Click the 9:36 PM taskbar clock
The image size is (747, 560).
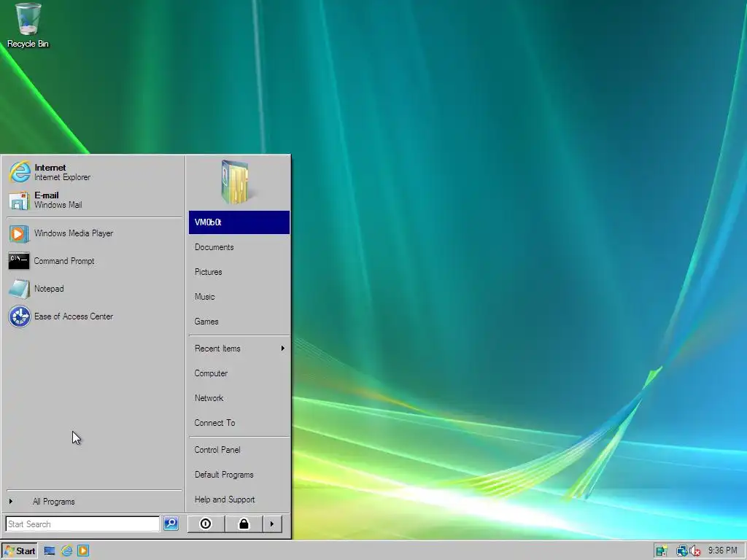[722, 551]
